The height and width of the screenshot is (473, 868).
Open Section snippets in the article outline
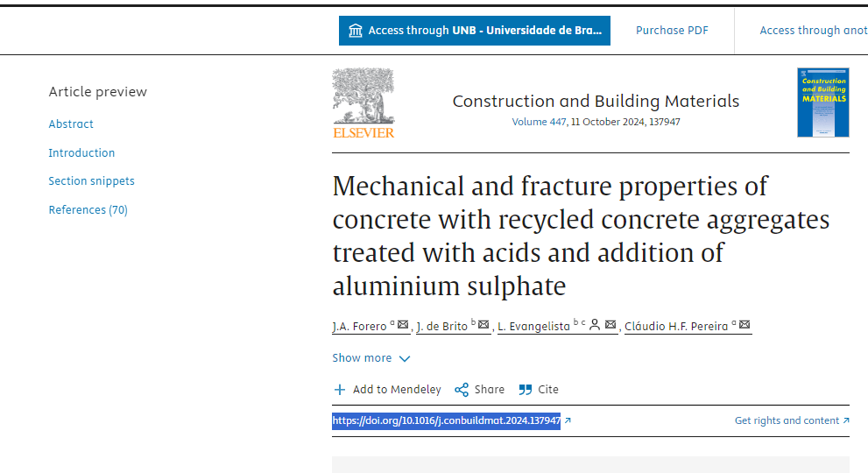(92, 181)
